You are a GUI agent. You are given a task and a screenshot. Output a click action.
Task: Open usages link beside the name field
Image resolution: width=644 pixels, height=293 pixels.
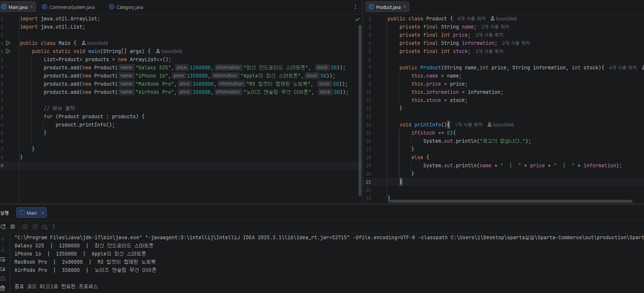pos(495,27)
